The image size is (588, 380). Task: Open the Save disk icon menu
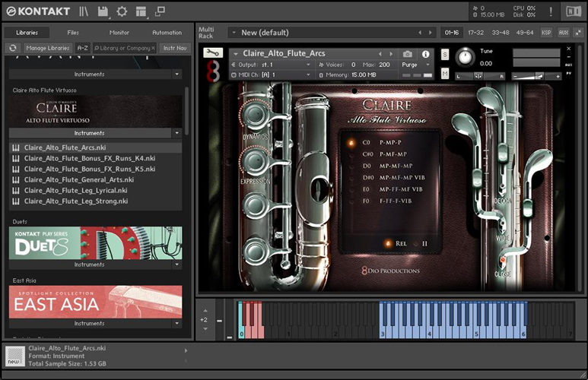point(103,11)
